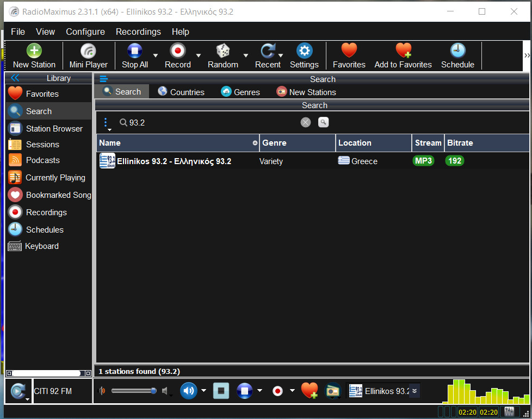
Task: Open the Configure menu
Action: point(85,32)
